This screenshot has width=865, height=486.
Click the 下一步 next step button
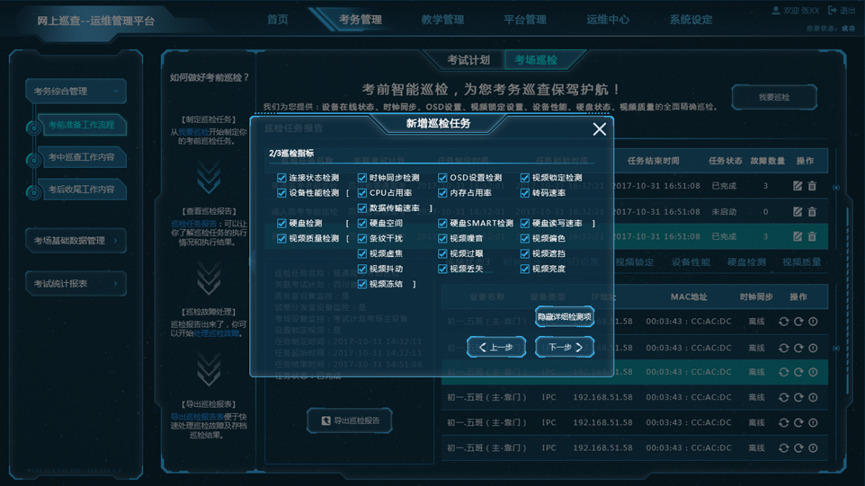coord(564,347)
